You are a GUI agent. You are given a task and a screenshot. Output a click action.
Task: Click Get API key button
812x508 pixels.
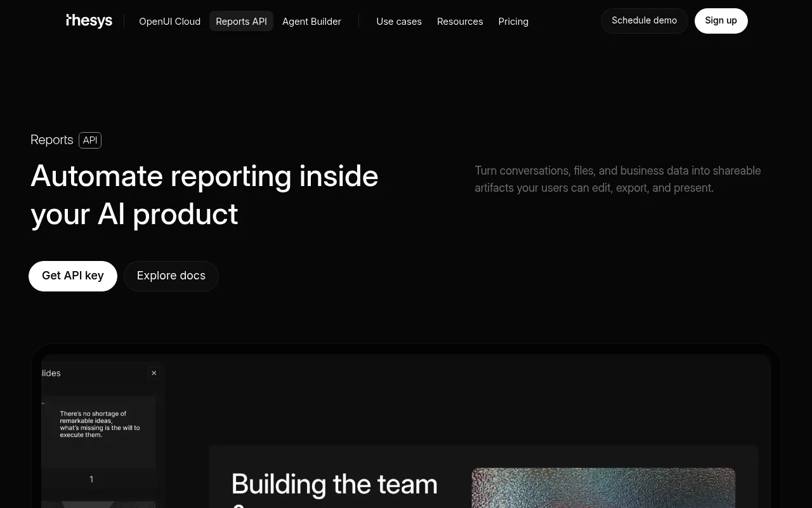(73, 276)
